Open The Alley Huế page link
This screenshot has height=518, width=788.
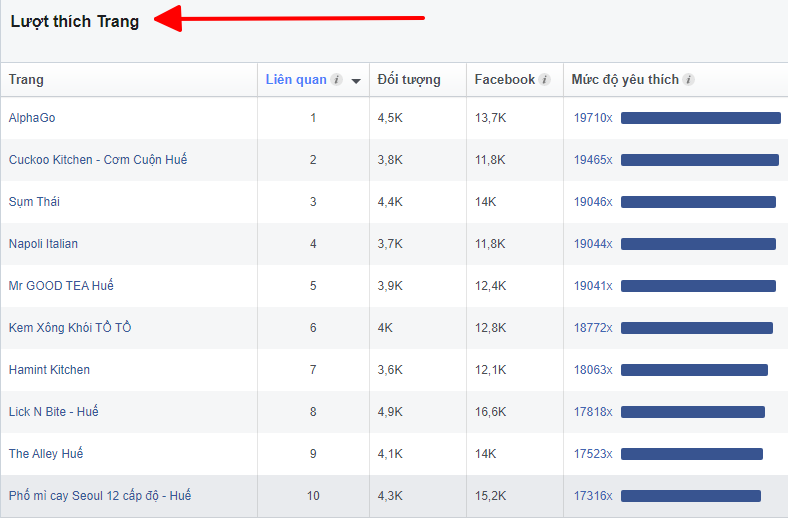point(46,454)
